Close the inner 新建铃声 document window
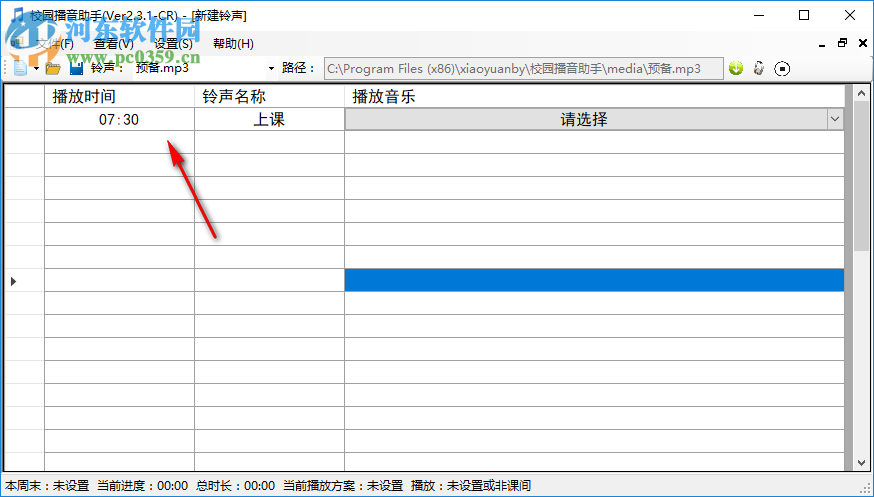 point(863,43)
